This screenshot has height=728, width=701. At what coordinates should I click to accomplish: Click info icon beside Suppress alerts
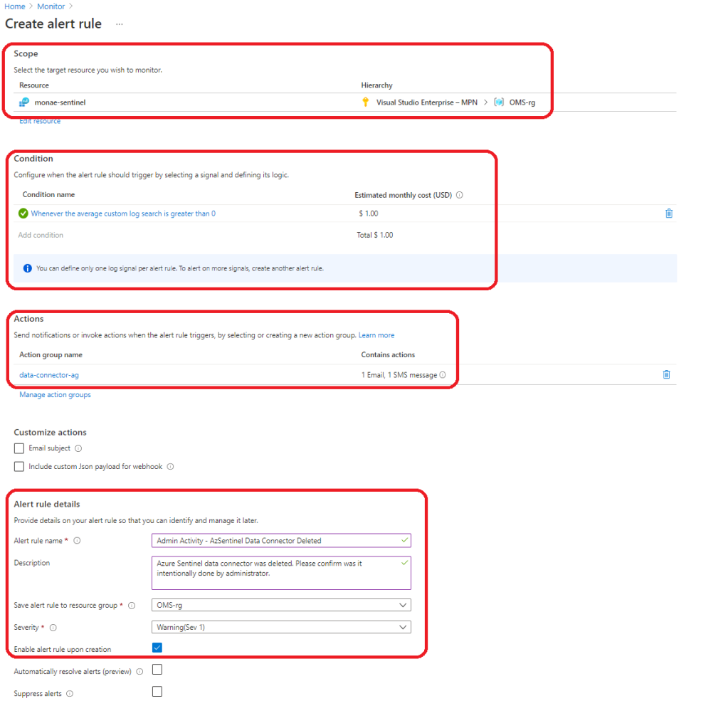point(69,693)
